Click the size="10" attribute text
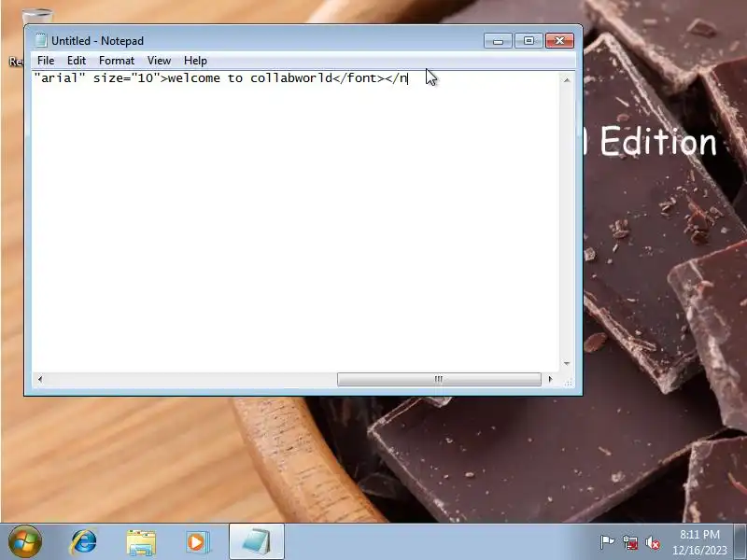The height and width of the screenshot is (560, 747). [127, 78]
